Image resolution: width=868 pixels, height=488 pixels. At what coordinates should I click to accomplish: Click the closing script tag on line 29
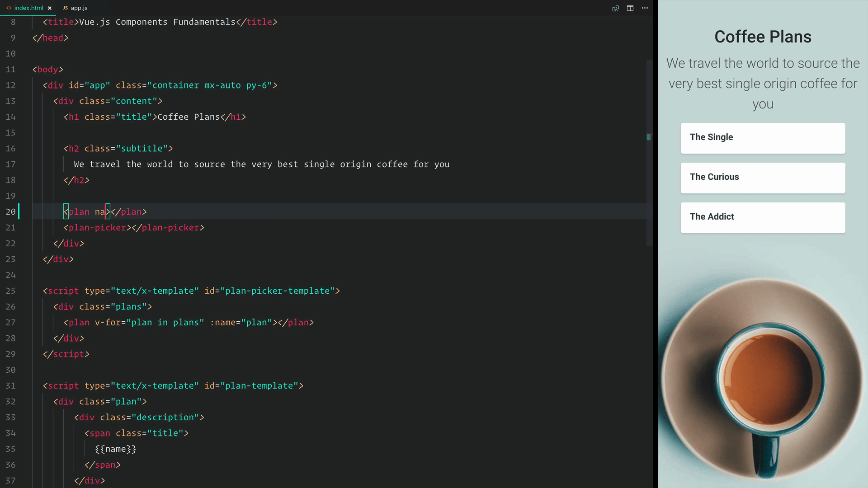coord(66,354)
